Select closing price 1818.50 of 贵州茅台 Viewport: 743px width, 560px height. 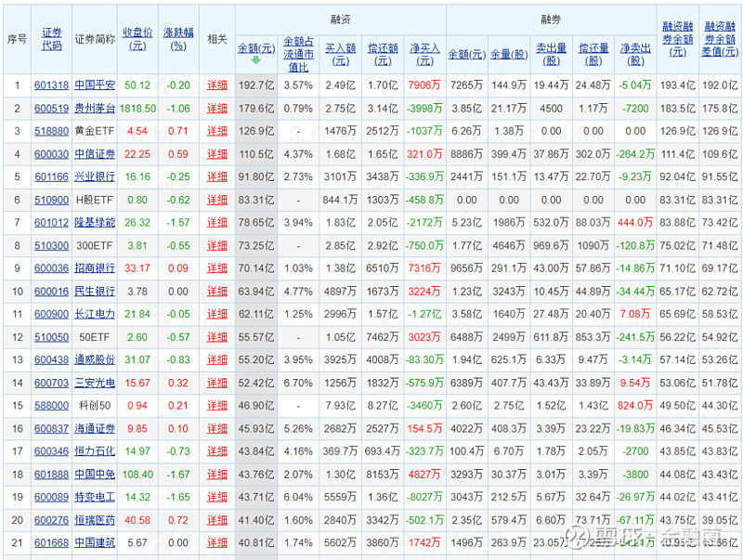click(x=137, y=109)
